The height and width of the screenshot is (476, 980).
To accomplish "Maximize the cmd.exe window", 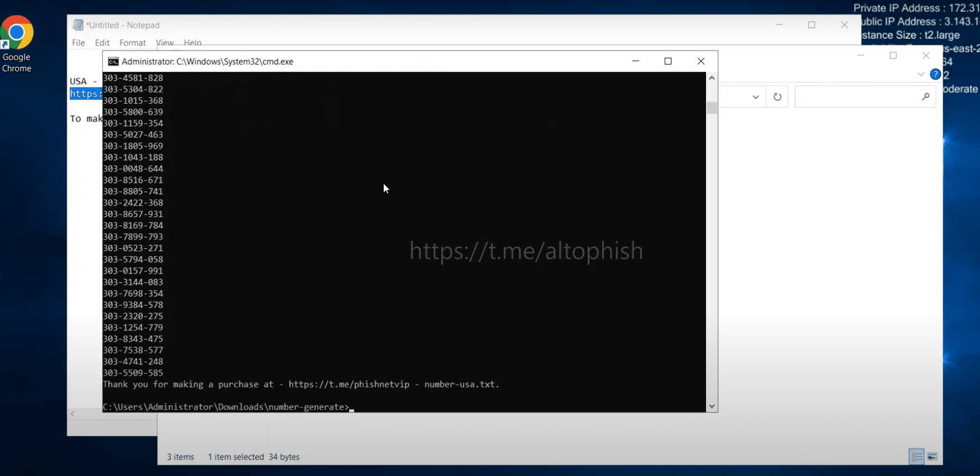I will (668, 61).
